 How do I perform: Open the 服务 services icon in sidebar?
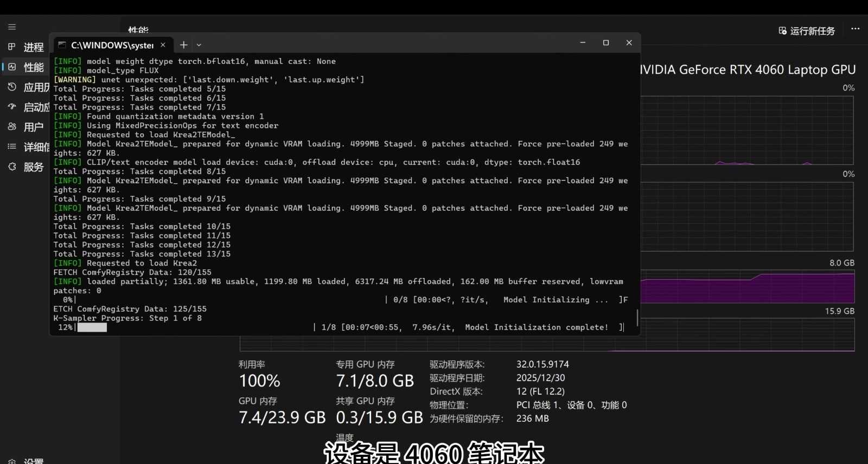(12, 167)
